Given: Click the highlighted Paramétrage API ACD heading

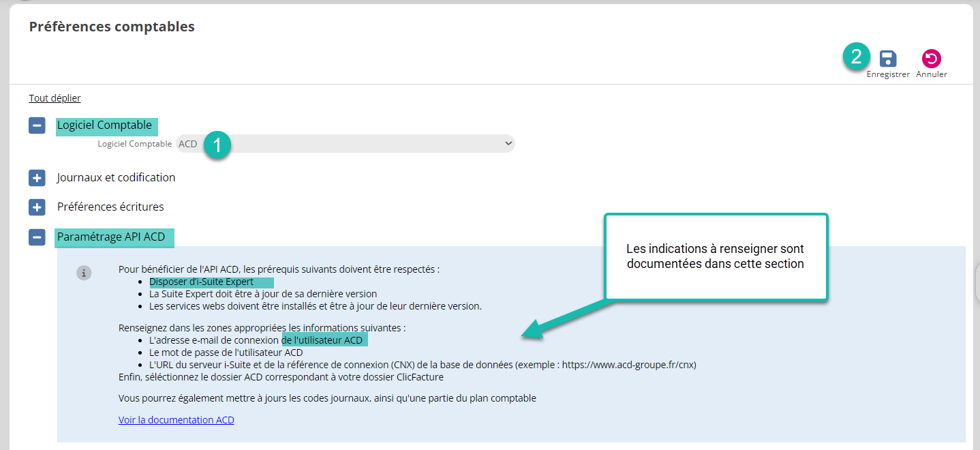Looking at the screenshot, I should (111, 237).
